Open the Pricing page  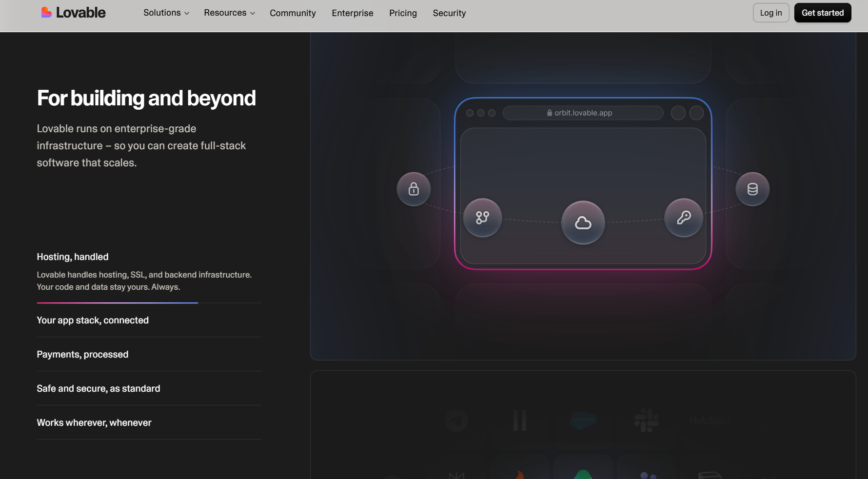[403, 13]
